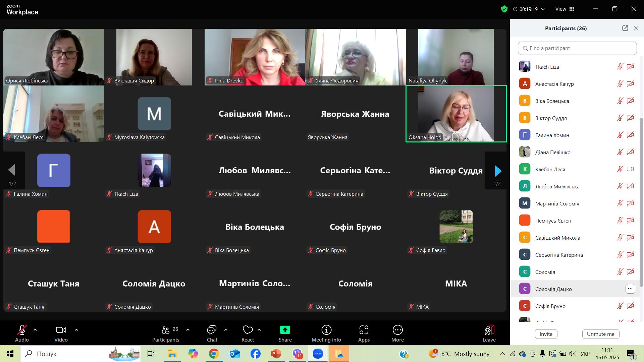
Task: Click muted mic icon for Пемпусь Євген in list
Action: (x=620, y=221)
